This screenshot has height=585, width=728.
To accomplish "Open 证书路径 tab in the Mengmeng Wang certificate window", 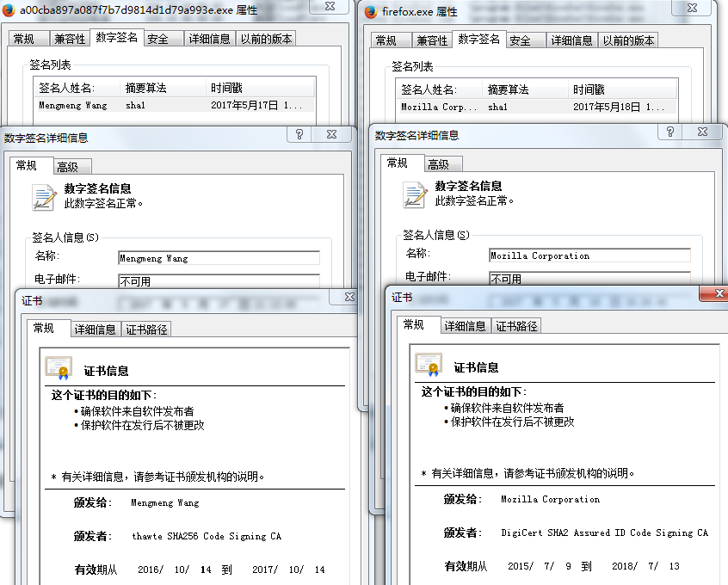I will click(x=146, y=329).
